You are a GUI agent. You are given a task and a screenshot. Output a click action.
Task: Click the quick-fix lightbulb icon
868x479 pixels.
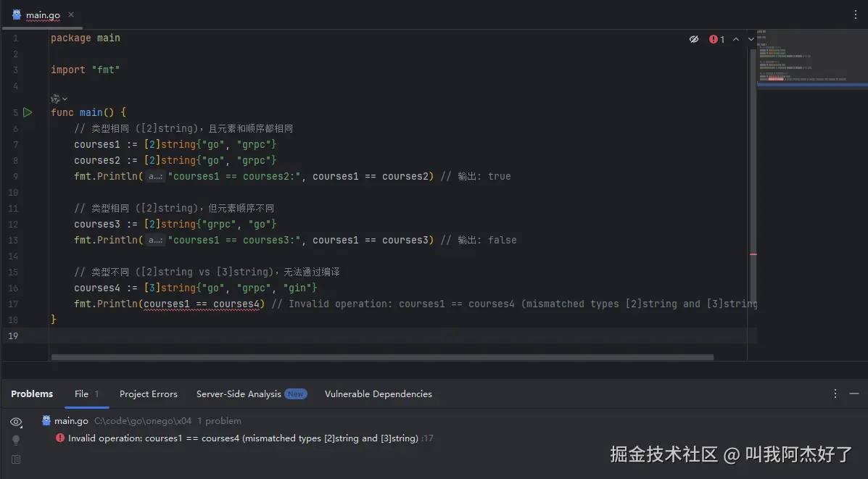16,441
